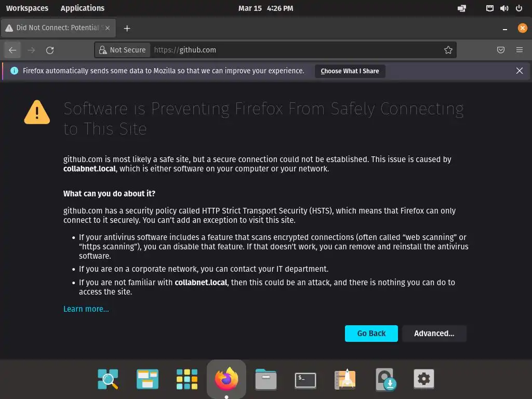Click bold collabnet.local in the first paragraph
This screenshot has width=532, height=399.
click(x=89, y=169)
